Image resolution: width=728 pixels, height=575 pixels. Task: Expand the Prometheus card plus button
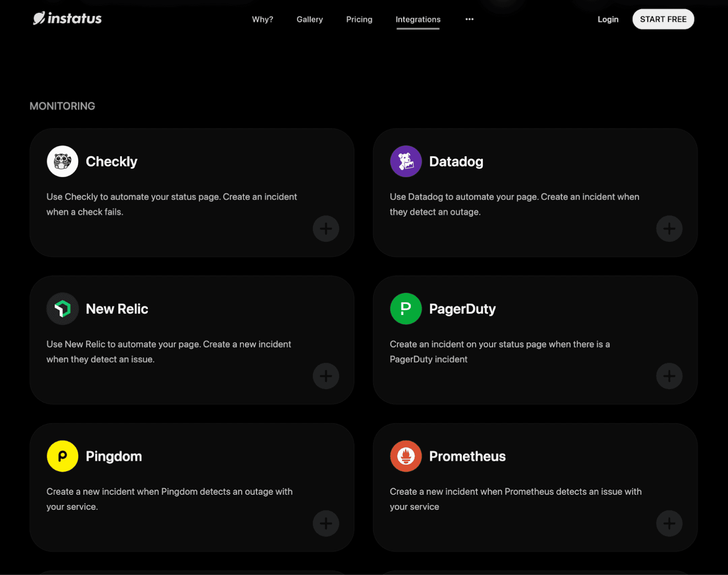669,523
